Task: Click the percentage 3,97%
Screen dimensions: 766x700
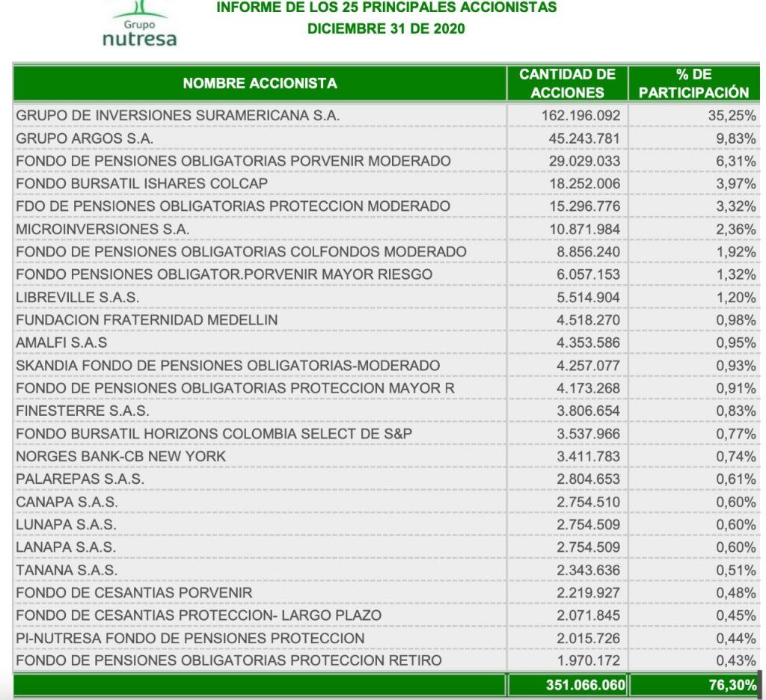Action: 736,184
